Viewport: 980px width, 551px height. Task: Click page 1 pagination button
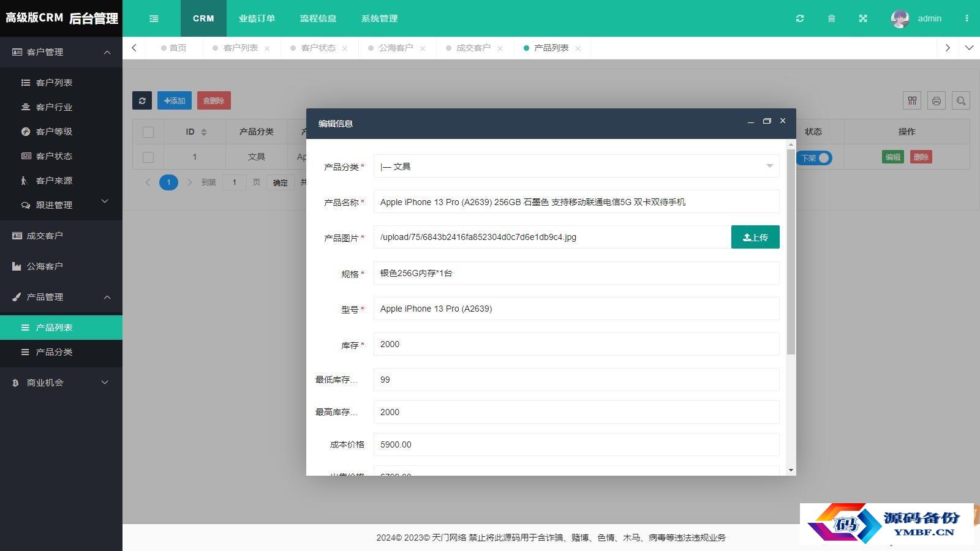coord(168,182)
